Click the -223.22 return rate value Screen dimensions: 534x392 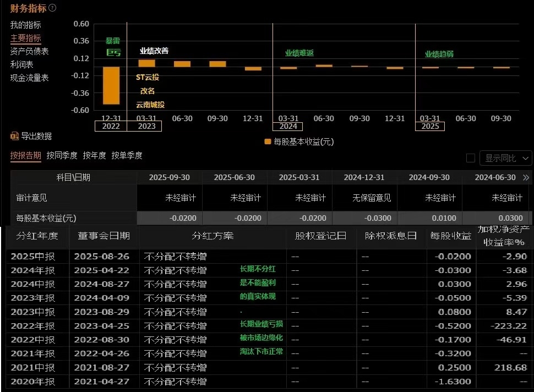[509, 326]
